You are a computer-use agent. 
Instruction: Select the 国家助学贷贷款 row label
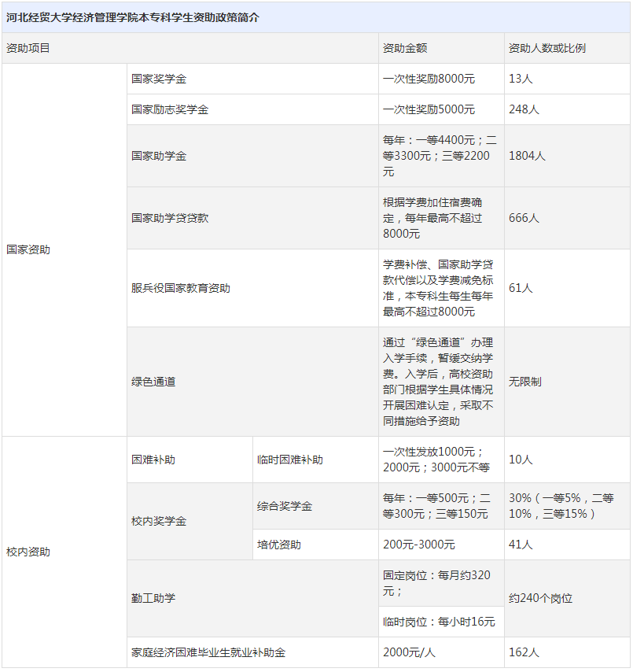[252, 218]
